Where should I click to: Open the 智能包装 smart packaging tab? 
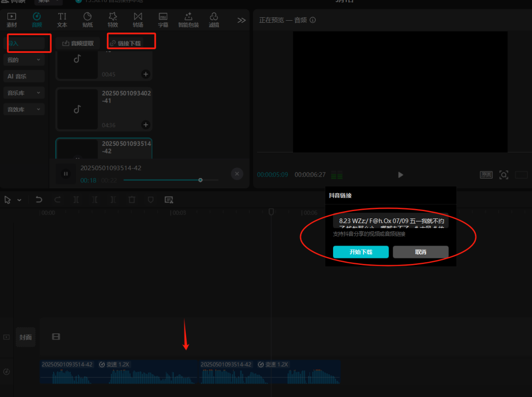tap(188, 20)
